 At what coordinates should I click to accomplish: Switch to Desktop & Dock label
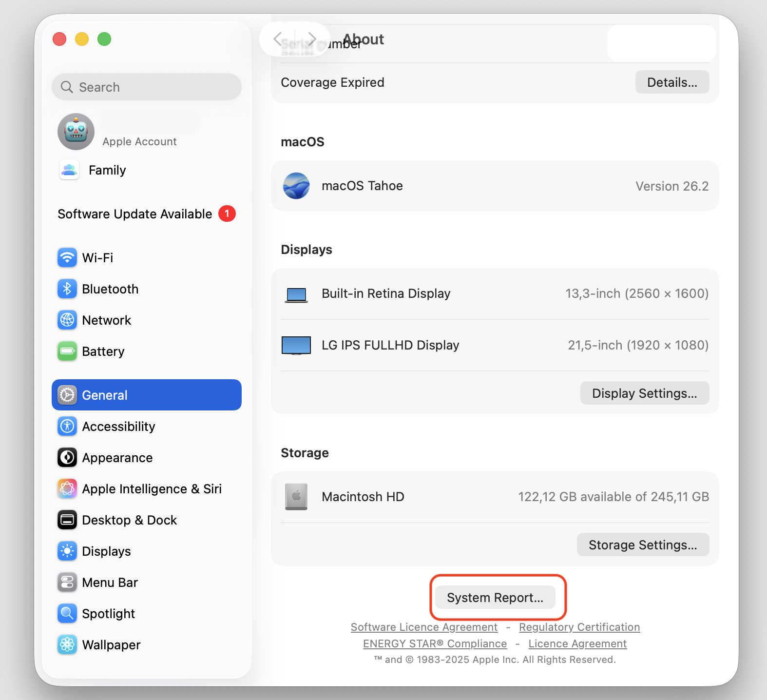point(130,520)
